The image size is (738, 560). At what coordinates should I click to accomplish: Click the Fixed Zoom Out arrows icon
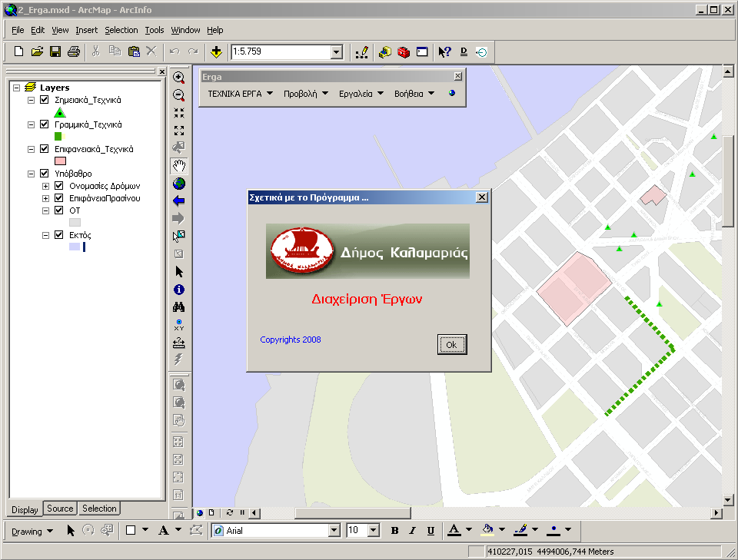[x=179, y=131]
